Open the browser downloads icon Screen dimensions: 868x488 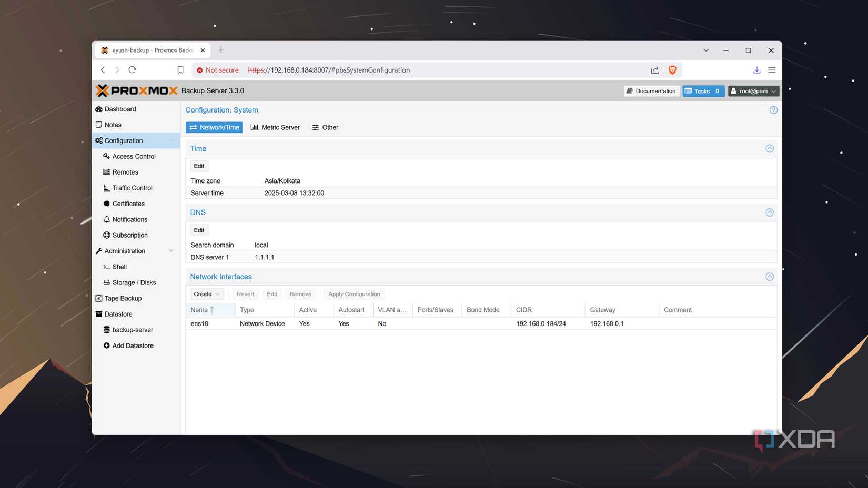[x=756, y=70]
